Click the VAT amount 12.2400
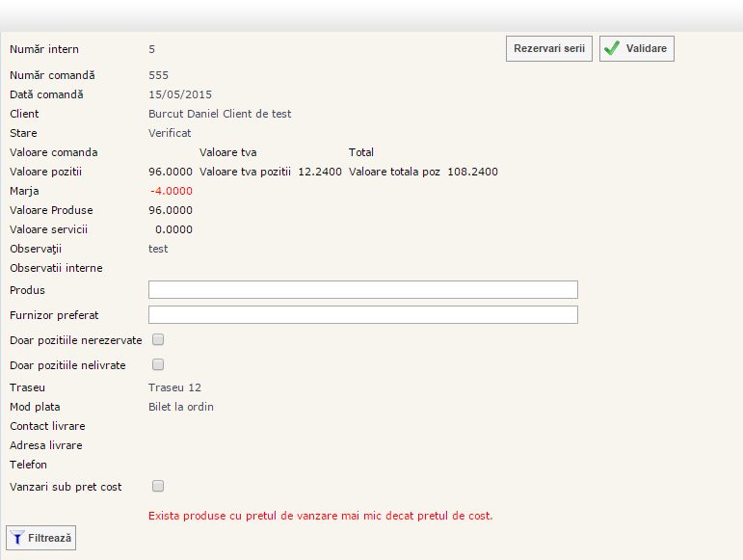This screenshot has height=560, width=743. [320, 172]
